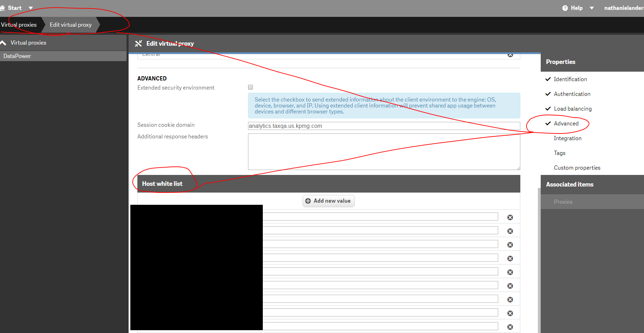Click the main panel vertical scrollbar

tap(539, 260)
